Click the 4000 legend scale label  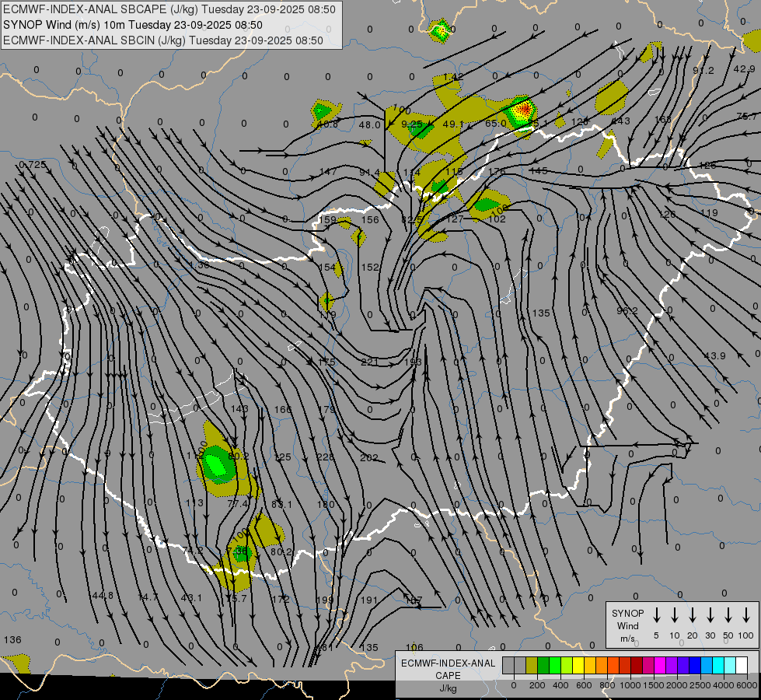point(723,685)
